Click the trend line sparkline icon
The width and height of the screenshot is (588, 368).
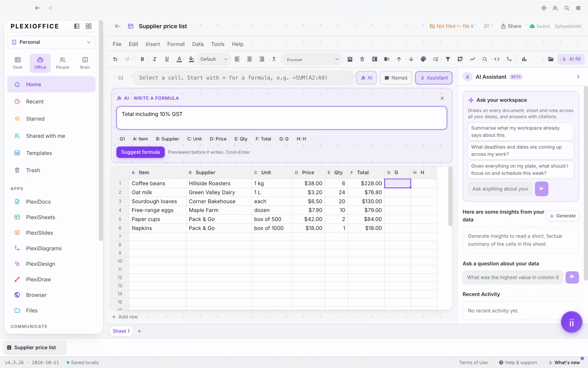point(473,59)
